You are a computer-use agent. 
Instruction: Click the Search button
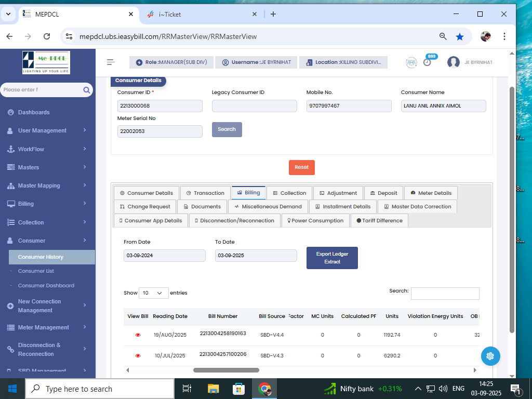click(227, 129)
